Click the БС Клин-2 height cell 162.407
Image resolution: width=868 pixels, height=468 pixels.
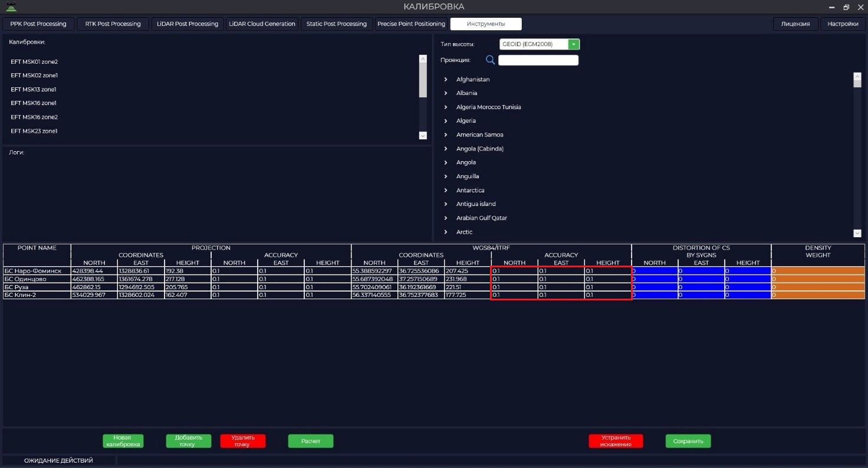click(188, 294)
